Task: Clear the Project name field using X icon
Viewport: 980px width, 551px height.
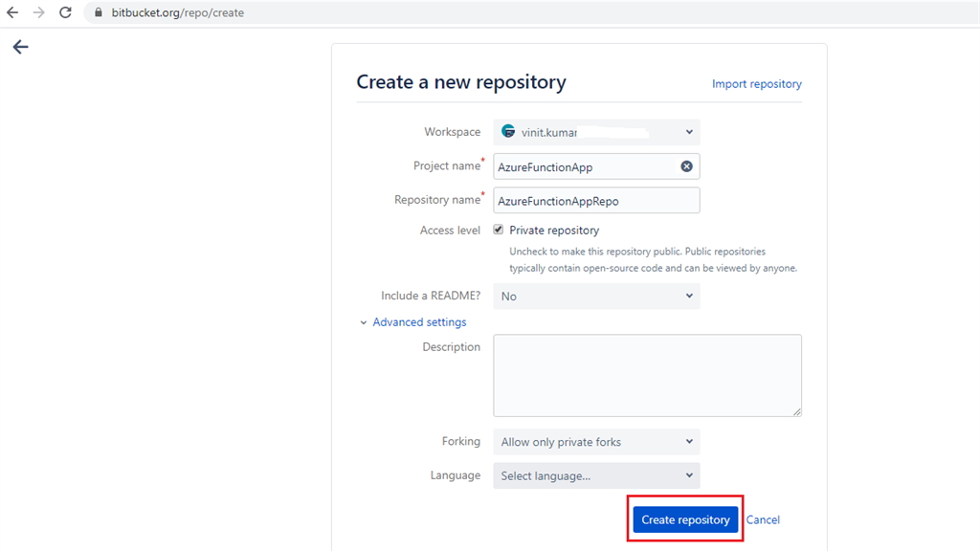Action: coord(686,165)
